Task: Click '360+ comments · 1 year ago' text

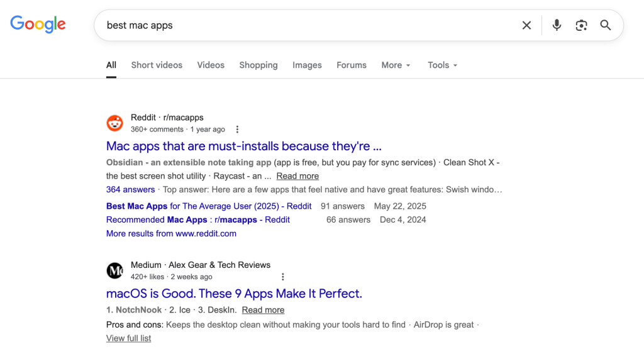Action: (x=178, y=130)
